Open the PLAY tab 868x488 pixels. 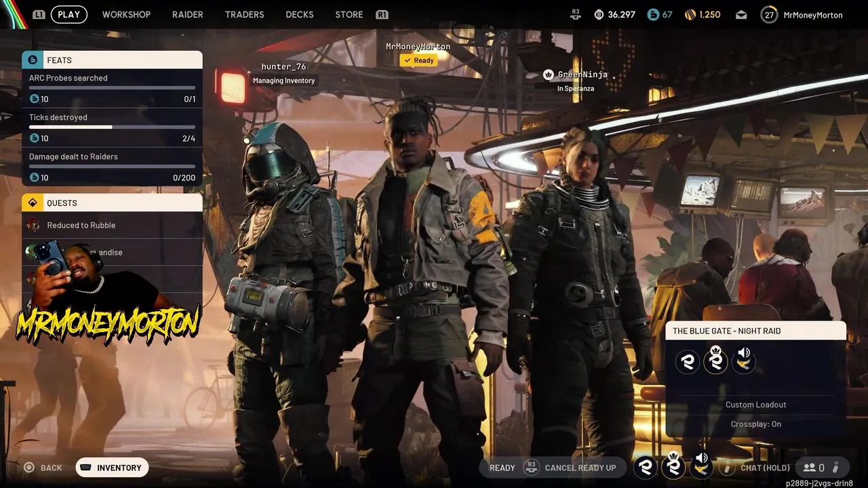69,14
